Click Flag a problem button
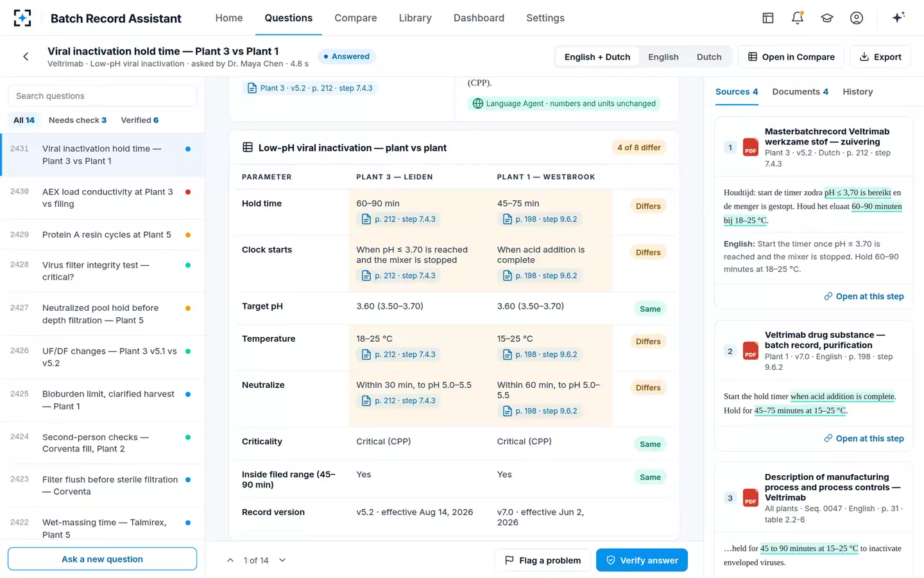The height and width of the screenshot is (578, 924). (x=543, y=560)
